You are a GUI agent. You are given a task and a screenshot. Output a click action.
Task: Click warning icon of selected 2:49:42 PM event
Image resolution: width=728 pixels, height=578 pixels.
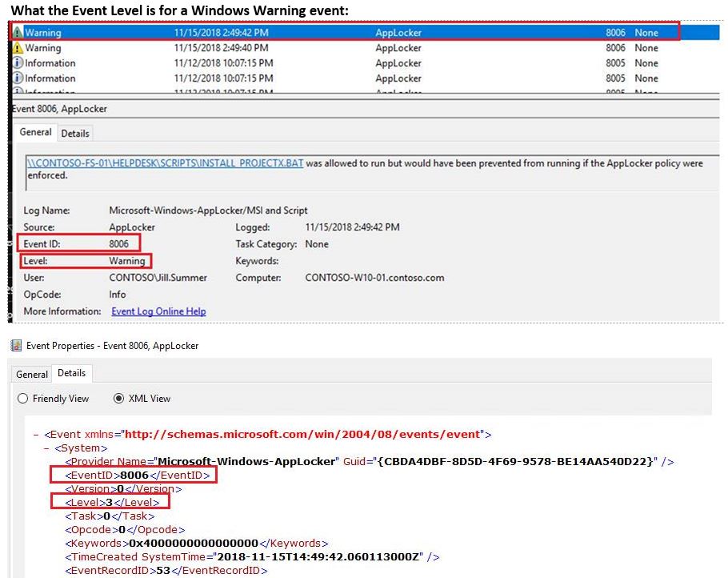tap(18, 32)
